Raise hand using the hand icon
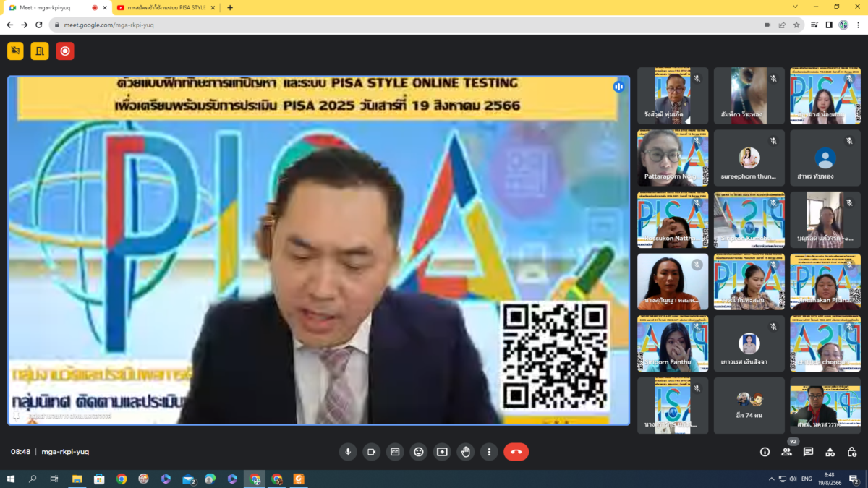The height and width of the screenshot is (488, 868). [466, 452]
